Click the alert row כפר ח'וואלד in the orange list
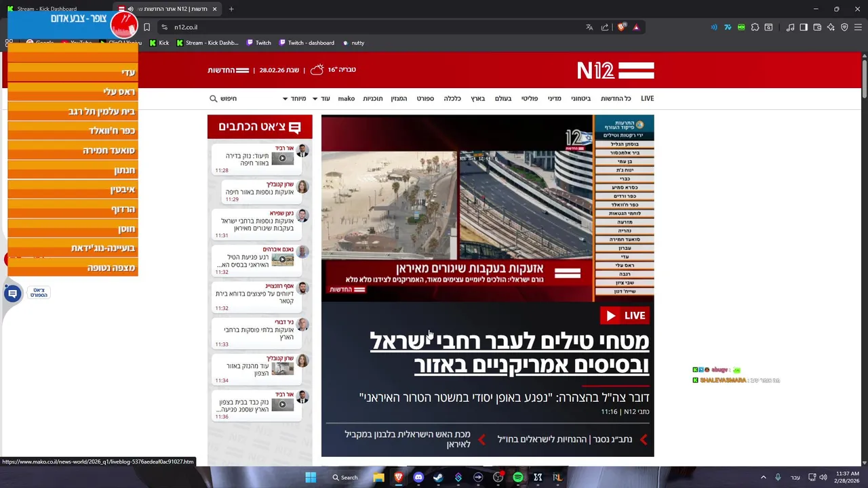 73,131
